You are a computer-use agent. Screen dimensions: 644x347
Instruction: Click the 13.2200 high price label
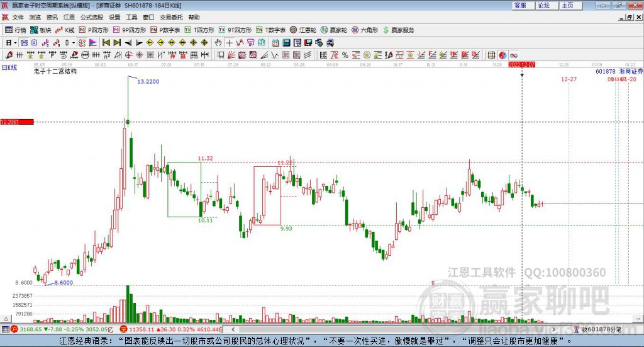[x=148, y=81]
